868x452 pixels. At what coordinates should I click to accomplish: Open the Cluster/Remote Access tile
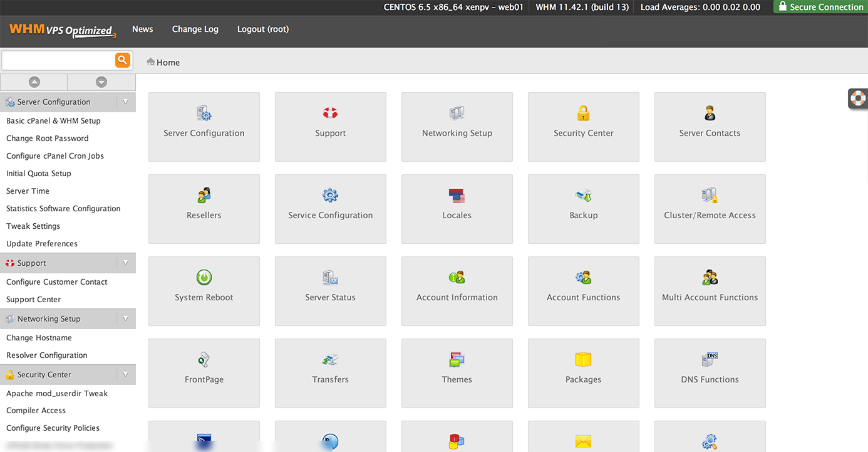pos(710,209)
